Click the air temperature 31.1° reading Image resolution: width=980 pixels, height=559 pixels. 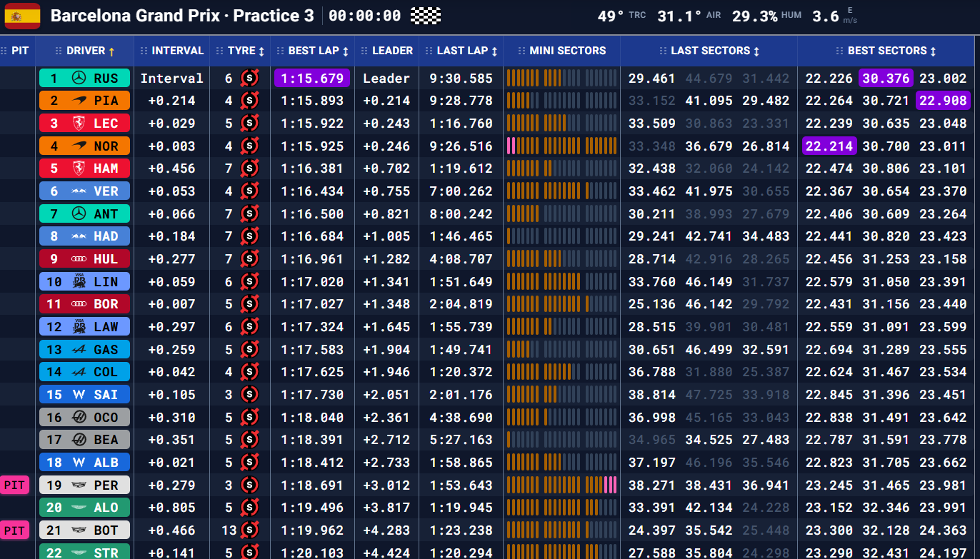tap(679, 16)
